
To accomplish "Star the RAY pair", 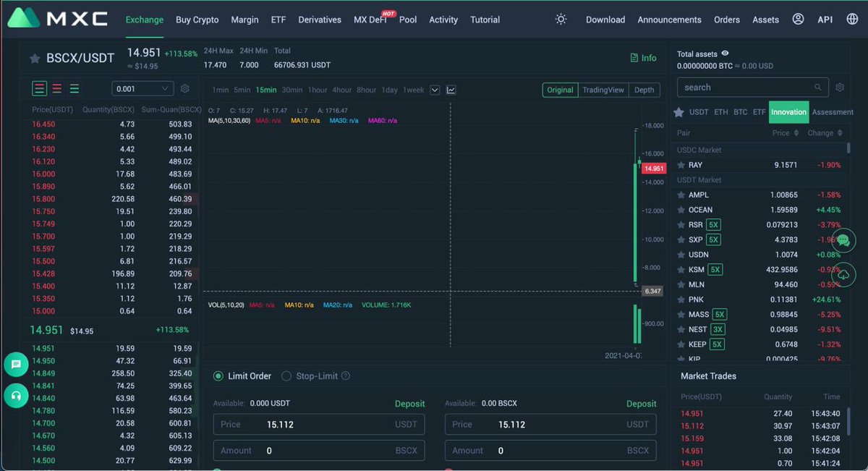I will [681, 165].
